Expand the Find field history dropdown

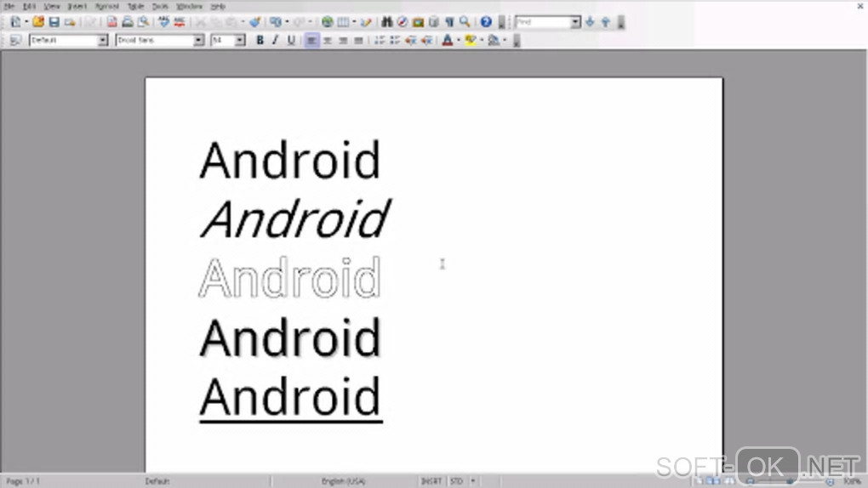tap(576, 22)
